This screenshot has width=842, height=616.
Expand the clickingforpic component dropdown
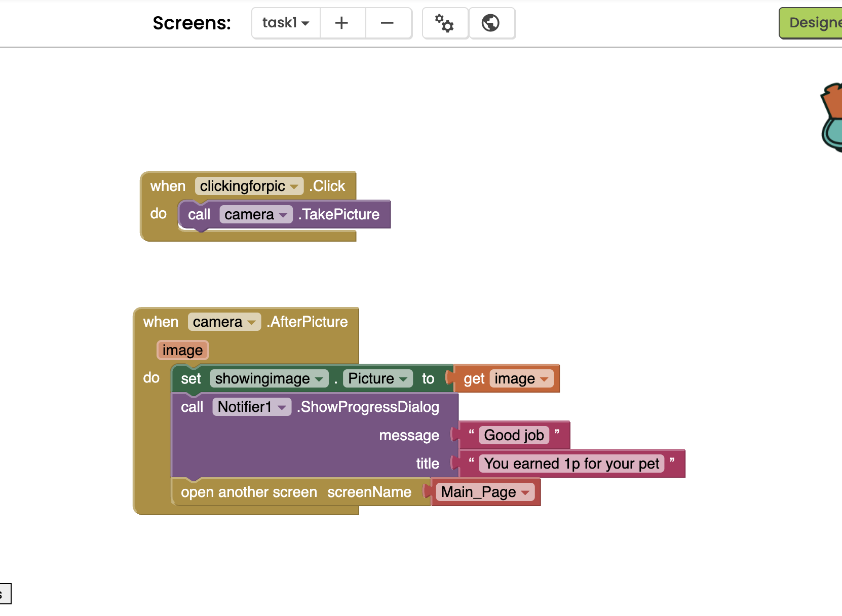coord(249,186)
